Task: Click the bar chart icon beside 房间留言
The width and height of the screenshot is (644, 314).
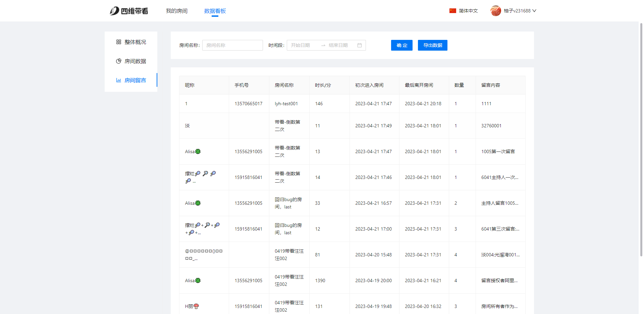Action: 118,80
